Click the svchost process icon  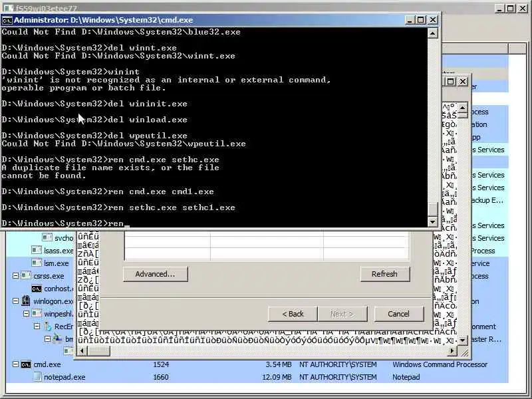pos(47,237)
